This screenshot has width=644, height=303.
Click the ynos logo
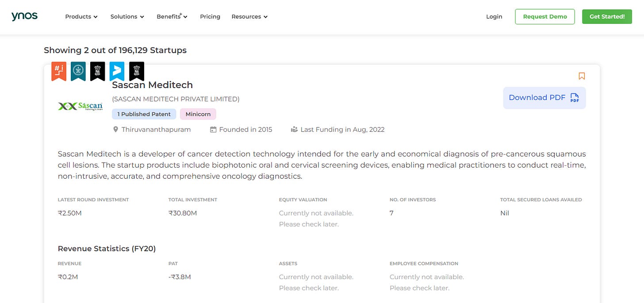tap(24, 16)
